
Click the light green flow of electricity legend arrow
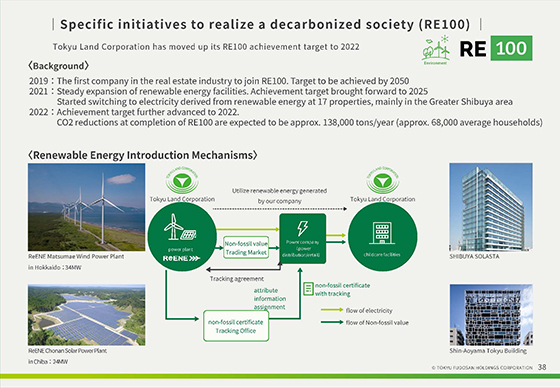point(332,310)
